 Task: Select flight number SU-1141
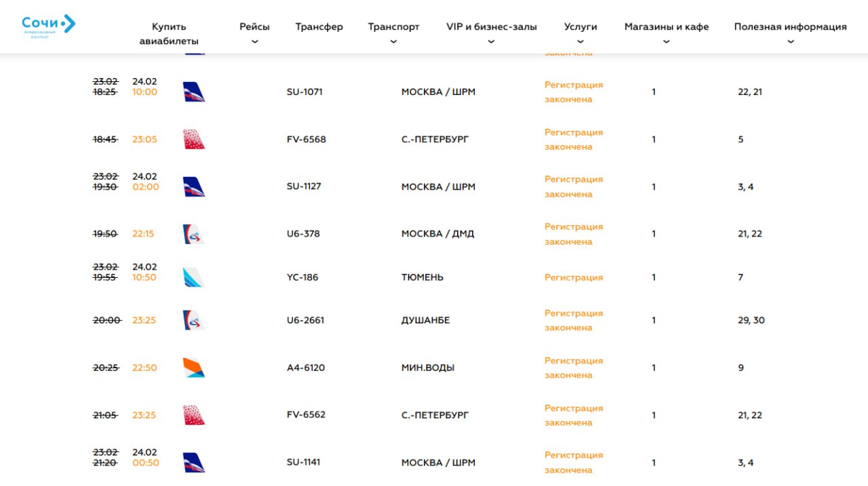[304, 462]
